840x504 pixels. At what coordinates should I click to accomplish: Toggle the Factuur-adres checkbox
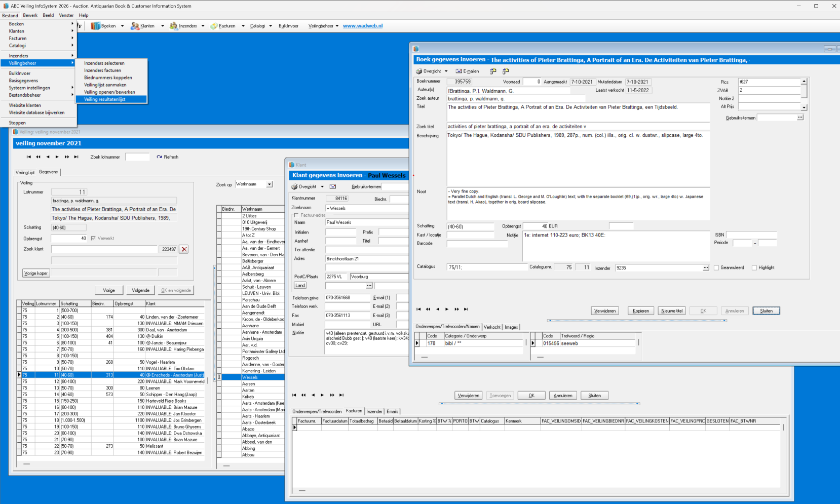pyautogui.click(x=296, y=215)
